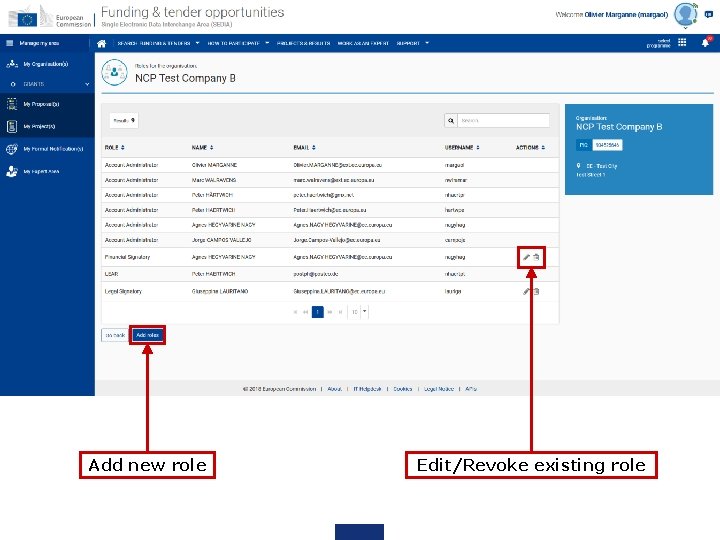Expand the GRANTS section chevron in sidebar
The height and width of the screenshot is (540, 720).
tap(87, 84)
